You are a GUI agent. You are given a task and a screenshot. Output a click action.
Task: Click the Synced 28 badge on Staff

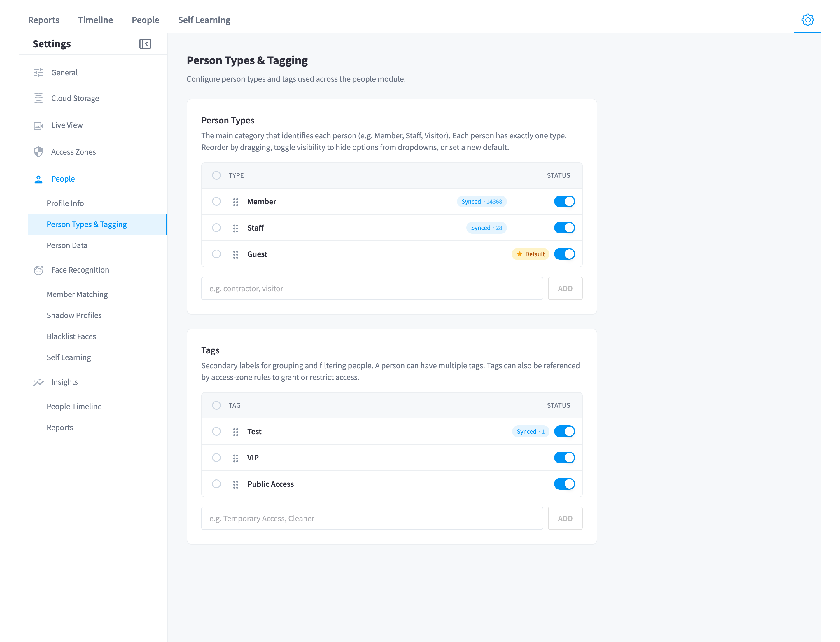point(486,228)
